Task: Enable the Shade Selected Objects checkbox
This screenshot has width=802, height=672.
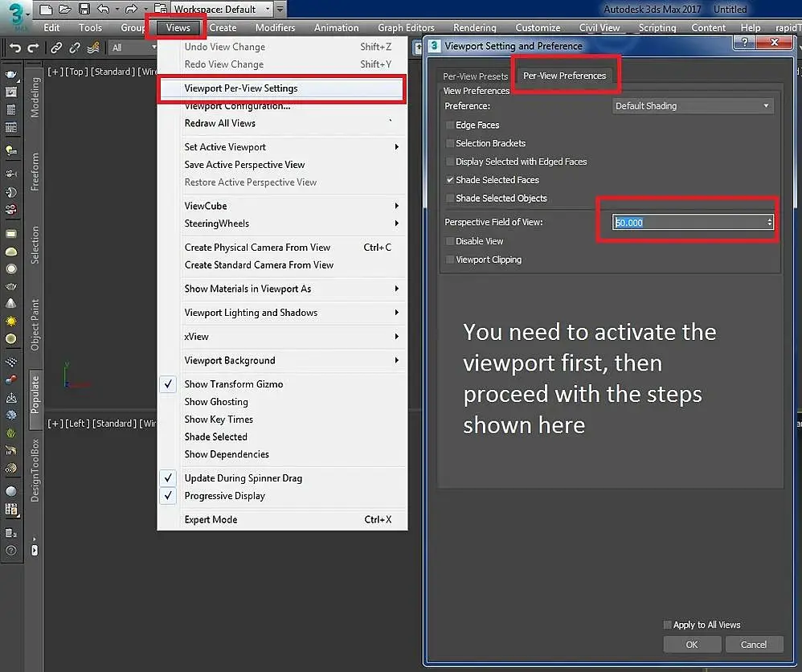Action: point(450,199)
